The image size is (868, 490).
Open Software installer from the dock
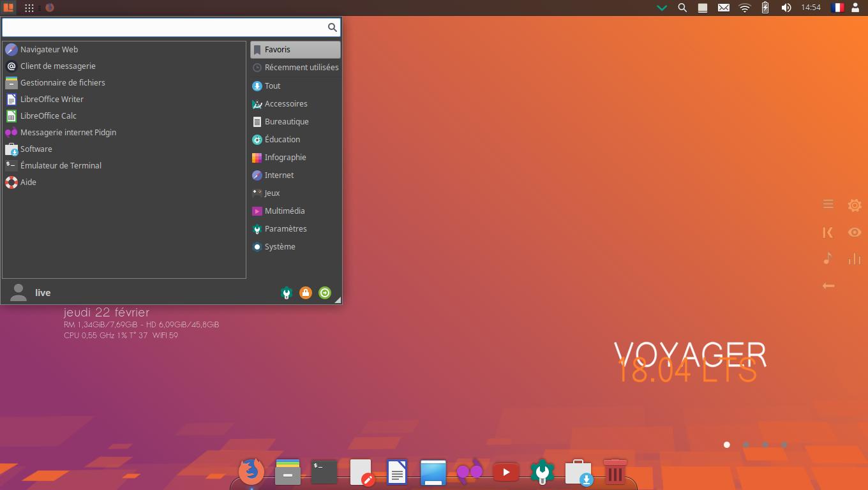coord(578,473)
